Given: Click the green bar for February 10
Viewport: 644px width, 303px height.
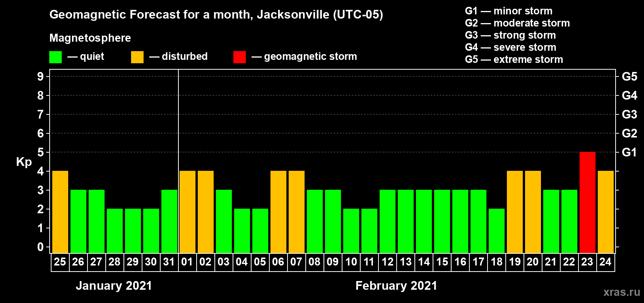Looking at the screenshot, I should pos(351,231).
